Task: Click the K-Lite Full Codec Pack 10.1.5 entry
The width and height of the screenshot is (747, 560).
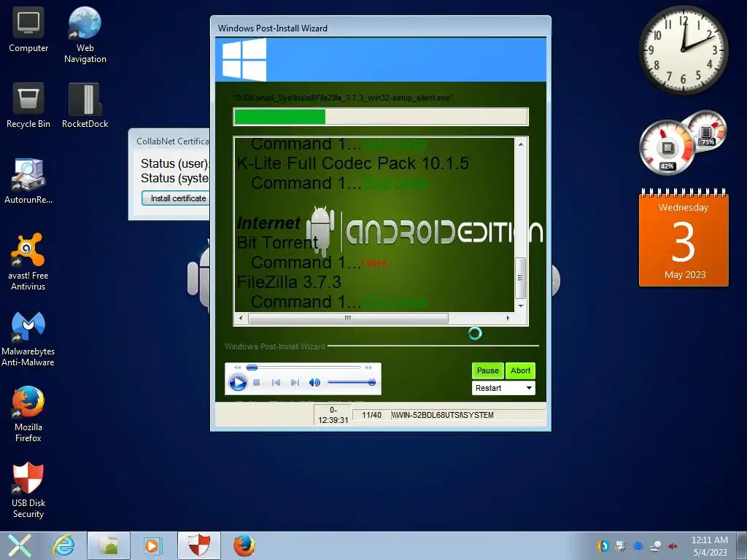Action: [352, 163]
